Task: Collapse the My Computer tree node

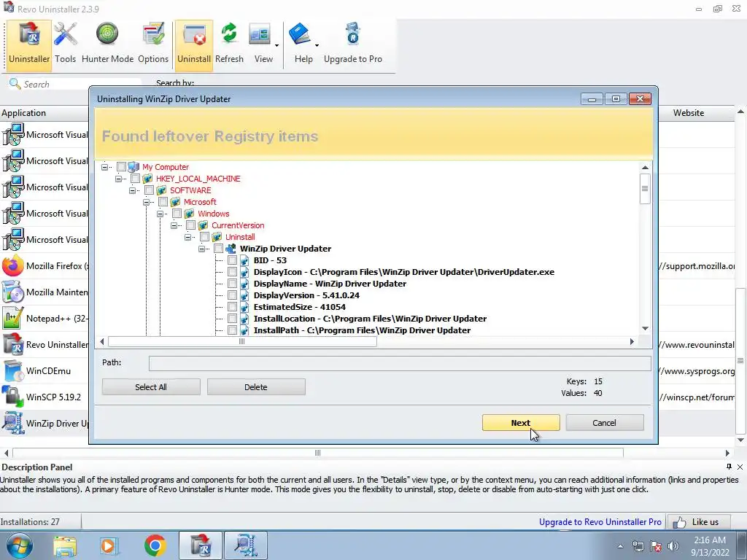Action: click(x=105, y=167)
